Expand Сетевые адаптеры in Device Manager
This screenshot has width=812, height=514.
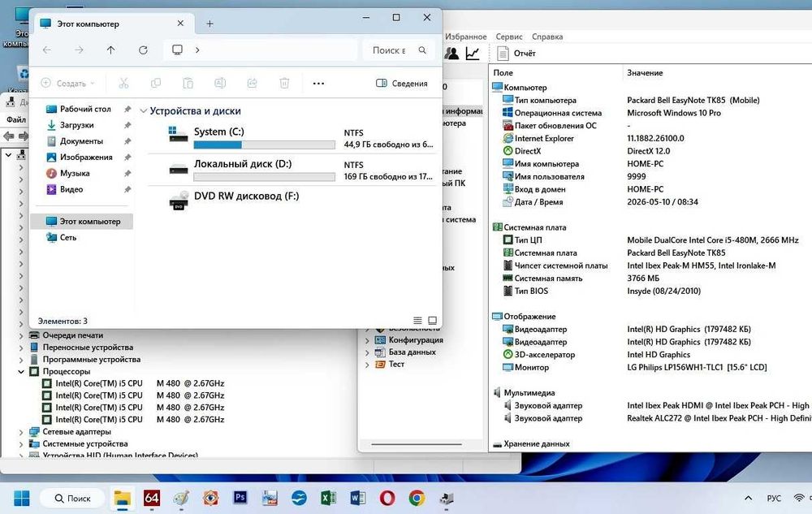pyautogui.click(x=21, y=432)
